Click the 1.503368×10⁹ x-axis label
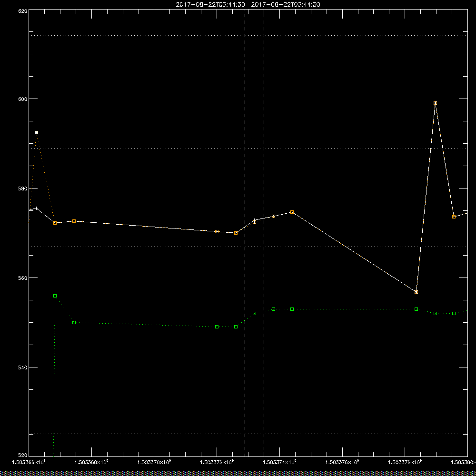Image resolution: width=476 pixels, height=476 pixels. pos(92,462)
